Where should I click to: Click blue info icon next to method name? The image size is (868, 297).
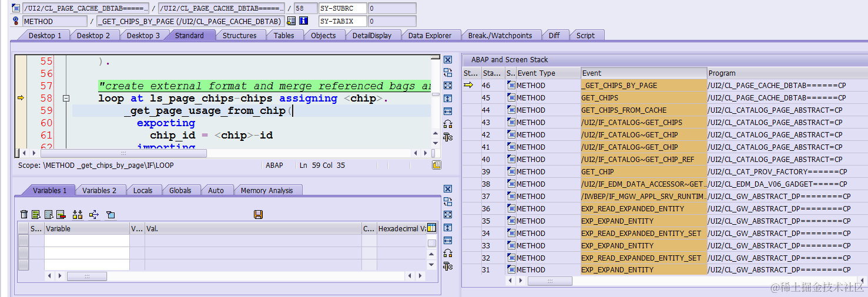click(304, 21)
